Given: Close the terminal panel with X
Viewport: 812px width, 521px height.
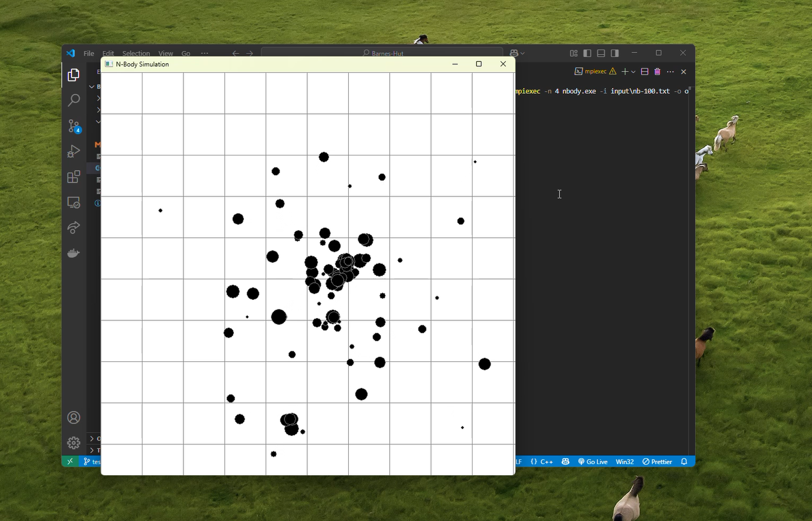Looking at the screenshot, I should 684,72.
